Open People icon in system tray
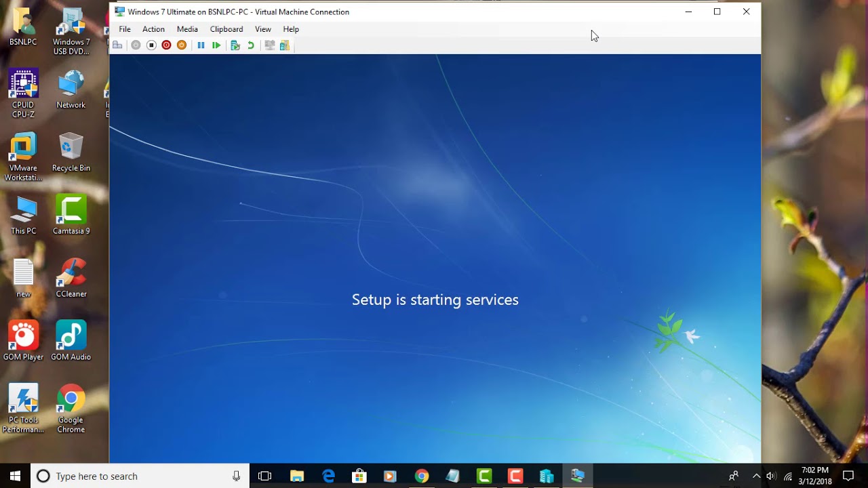868x488 pixels. pos(734,476)
